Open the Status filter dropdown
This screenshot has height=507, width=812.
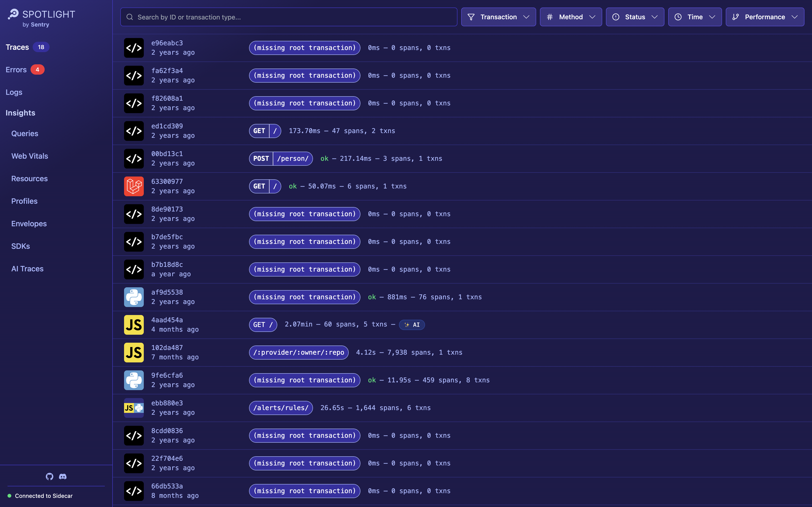tap(635, 17)
